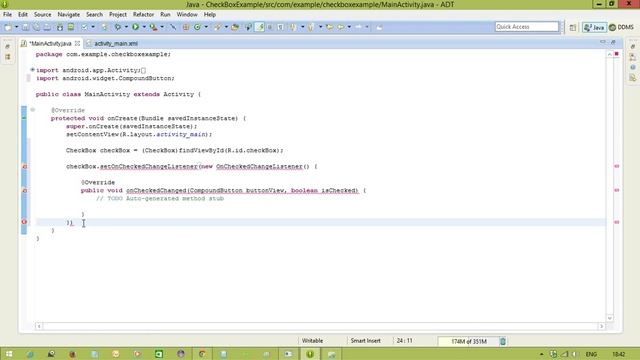Click the External Tools run icon

[153, 27]
